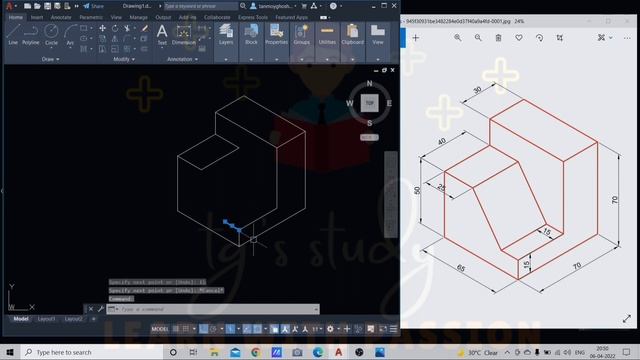
Task: Zoom in using Photos magnifier plus icon
Action: [458, 38]
